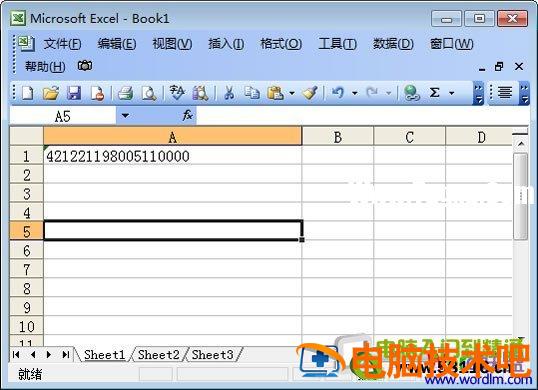Open the 工具(T) Tools menu
This screenshot has height=390, width=538.
(x=338, y=44)
